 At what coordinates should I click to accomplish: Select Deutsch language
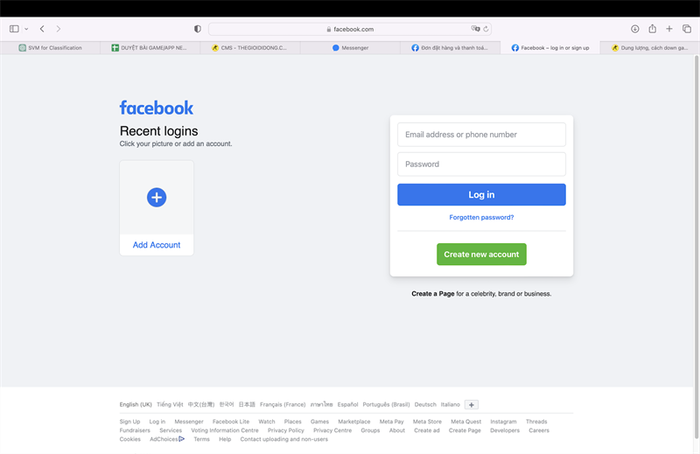pyautogui.click(x=425, y=404)
